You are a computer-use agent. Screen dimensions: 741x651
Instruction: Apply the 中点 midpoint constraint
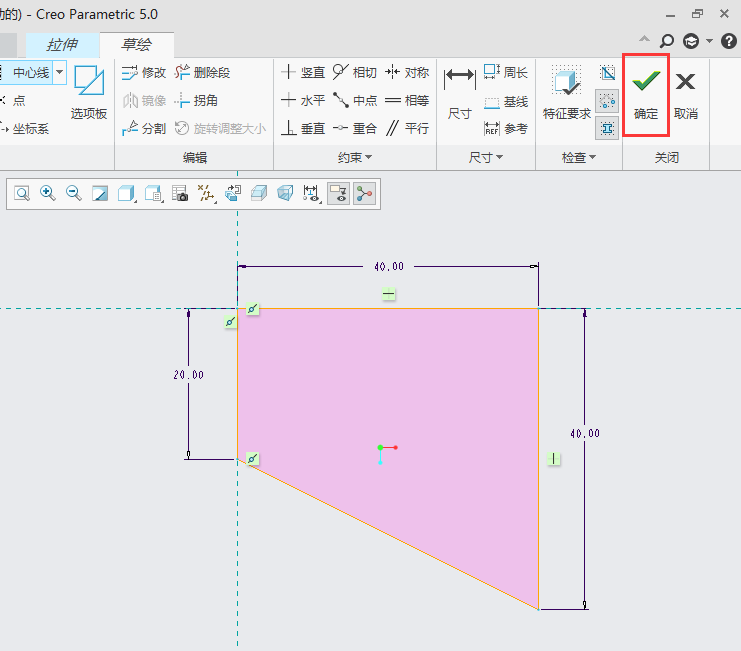pyautogui.click(x=355, y=101)
